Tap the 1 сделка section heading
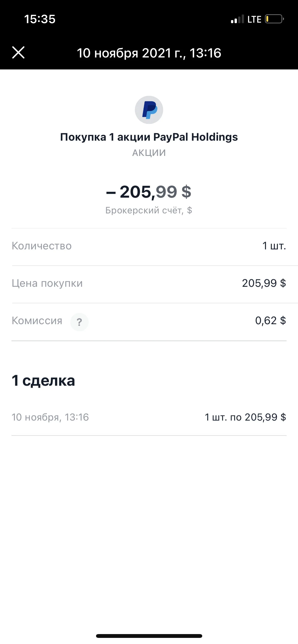The image size is (298, 644). [43, 380]
